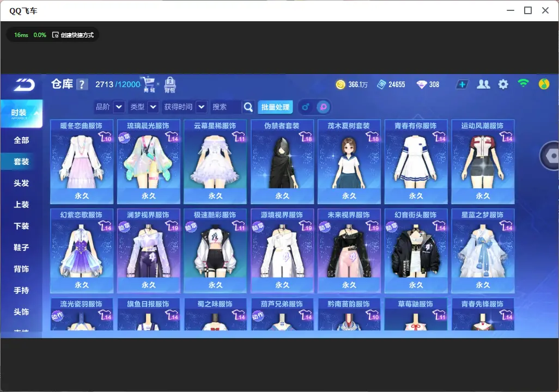Click the yellow round avatar icon

544,84
